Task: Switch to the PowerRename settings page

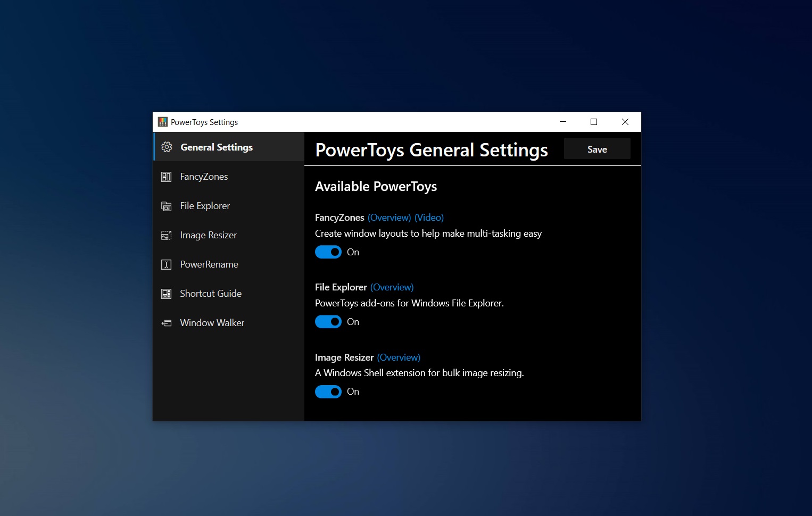Action: pos(209,264)
